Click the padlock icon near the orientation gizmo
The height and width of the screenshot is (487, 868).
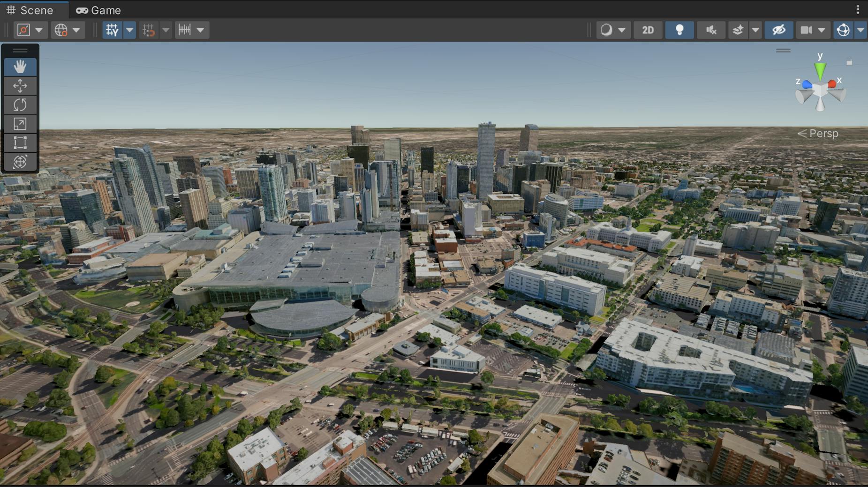point(849,61)
